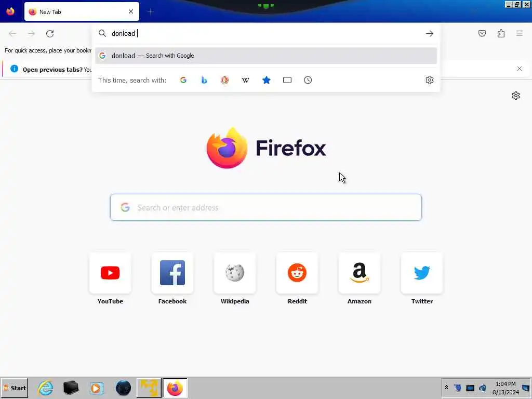Open a new tab with the plus button
The width and height of the screenshot is (532, 399).
[x=150, y=12]
